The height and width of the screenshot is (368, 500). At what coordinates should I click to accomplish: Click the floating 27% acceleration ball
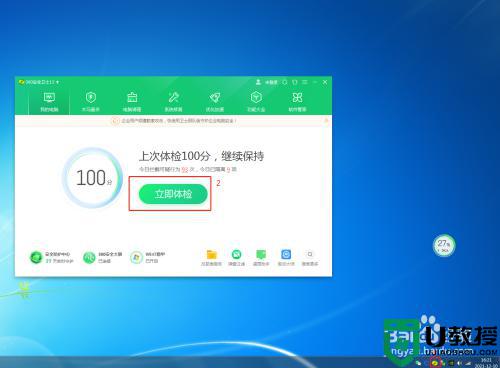point(444,246)
